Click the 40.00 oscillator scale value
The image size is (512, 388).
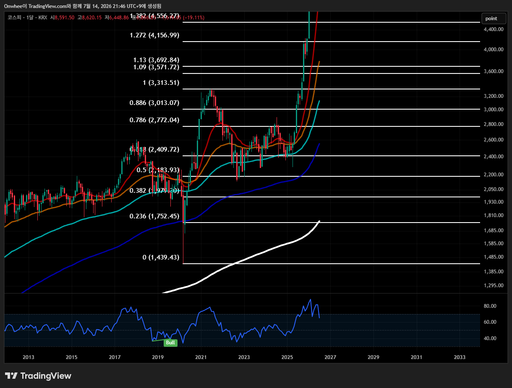click(x=490, y=338)
